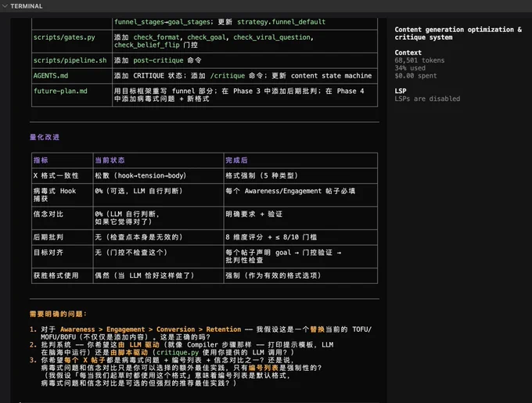Click the highlighted Conversion word in question 1
The width and height of the screenshot is (532, 403).
(x=176, y=329)
